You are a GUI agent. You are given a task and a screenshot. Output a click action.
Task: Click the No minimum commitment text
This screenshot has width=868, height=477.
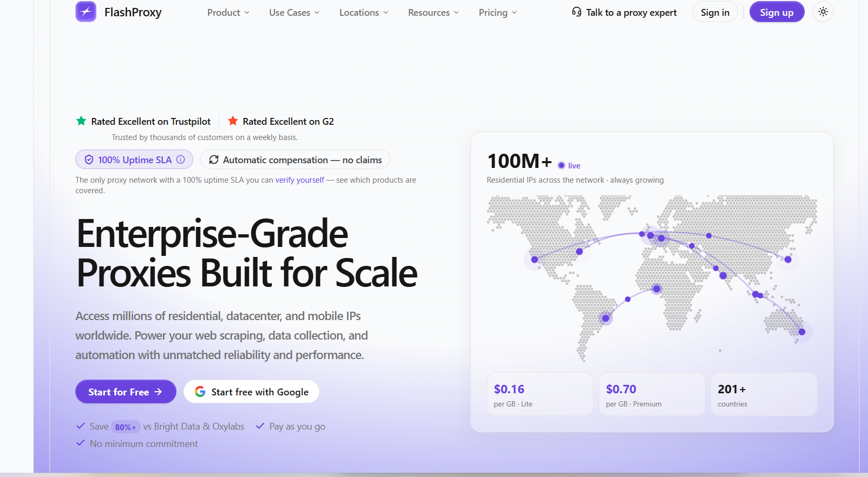[x=144, y=444]
